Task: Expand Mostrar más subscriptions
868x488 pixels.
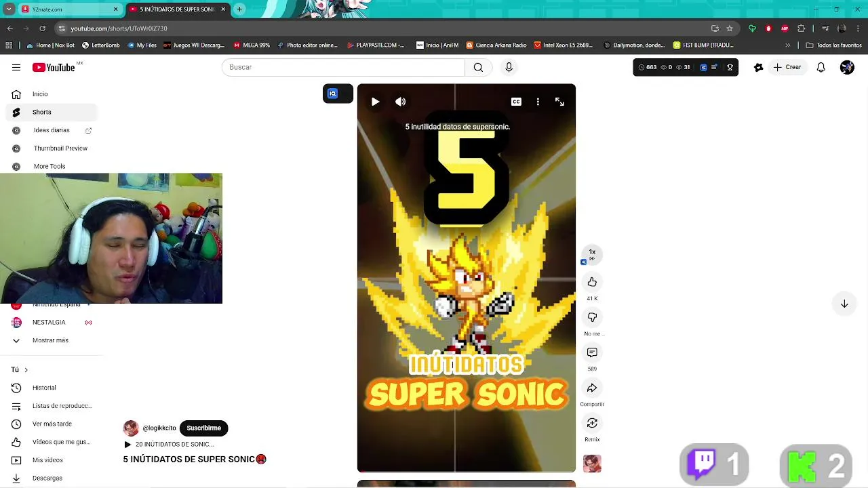Action: pyautogui.click(x=52, y=340)
